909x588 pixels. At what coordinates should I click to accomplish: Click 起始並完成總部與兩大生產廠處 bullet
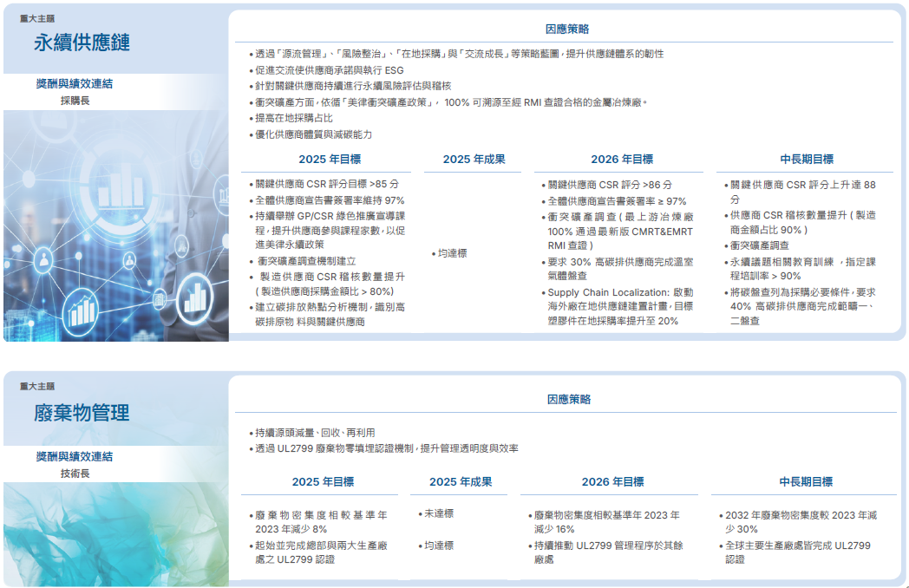tap(318, 552)
